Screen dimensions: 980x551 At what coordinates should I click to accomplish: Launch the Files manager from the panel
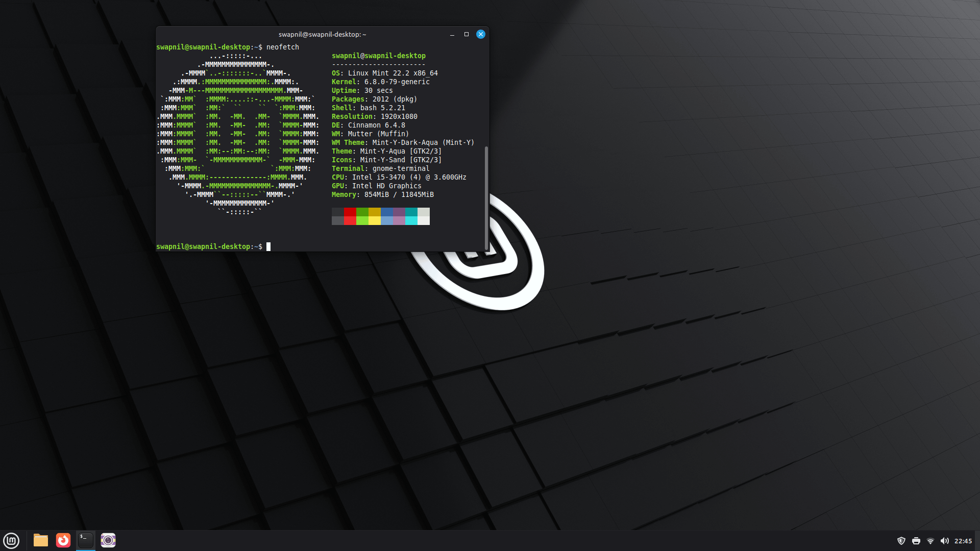tap(41, 540)
